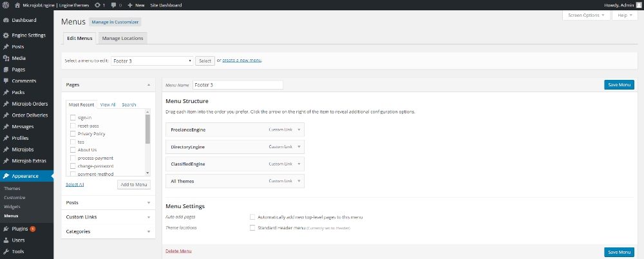The width and height of the screenshot is (644, 259).
Task: Open Dashboard from the sidebar icon
Action: pyautogui.click(x=6, y=20)
